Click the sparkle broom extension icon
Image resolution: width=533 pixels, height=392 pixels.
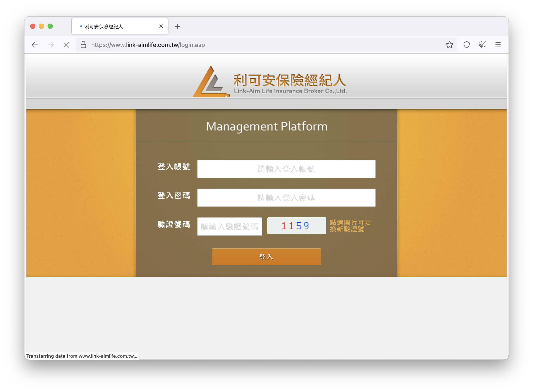click(482, 45)
